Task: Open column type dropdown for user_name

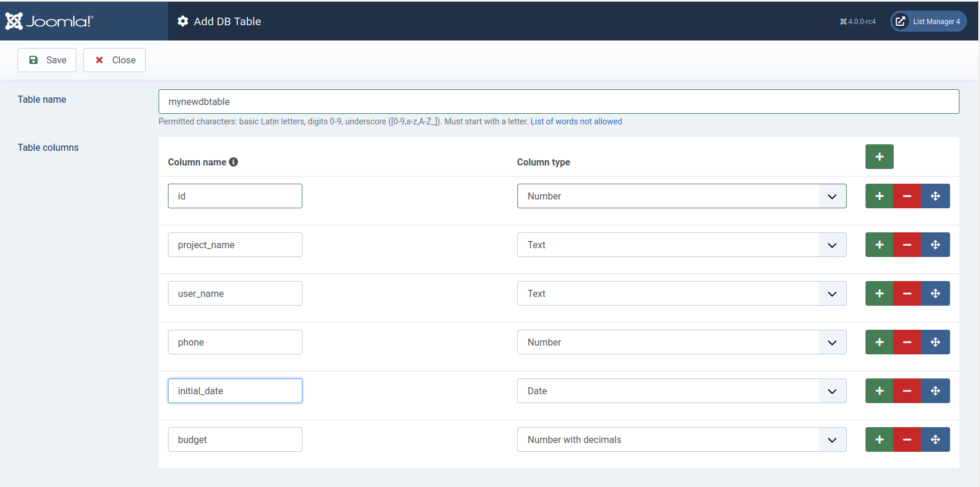Action: (x=682, y=293)
